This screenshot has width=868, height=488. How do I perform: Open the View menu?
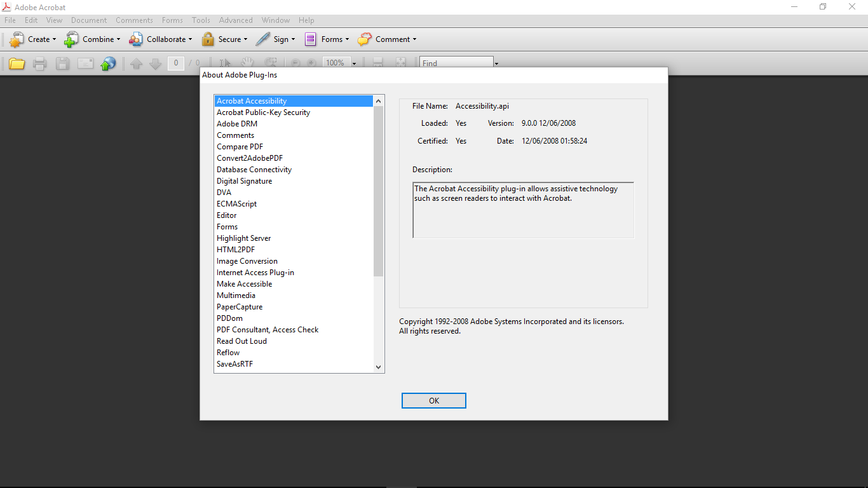point(55,20)
